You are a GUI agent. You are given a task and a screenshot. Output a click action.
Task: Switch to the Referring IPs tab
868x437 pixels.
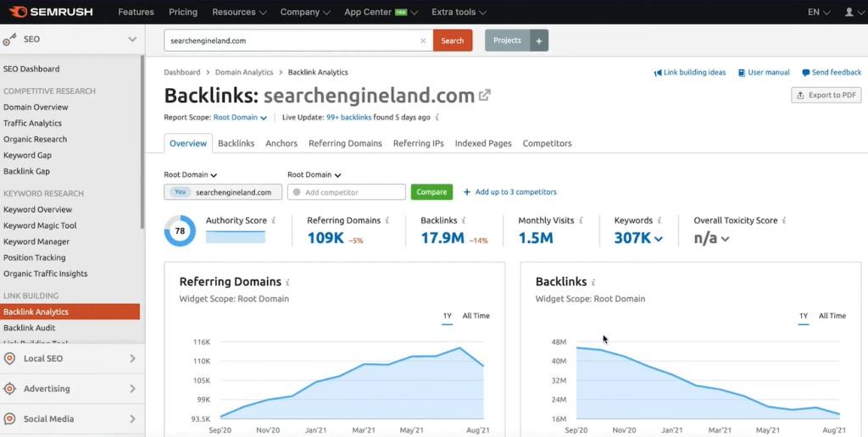(x=419, y=143)
